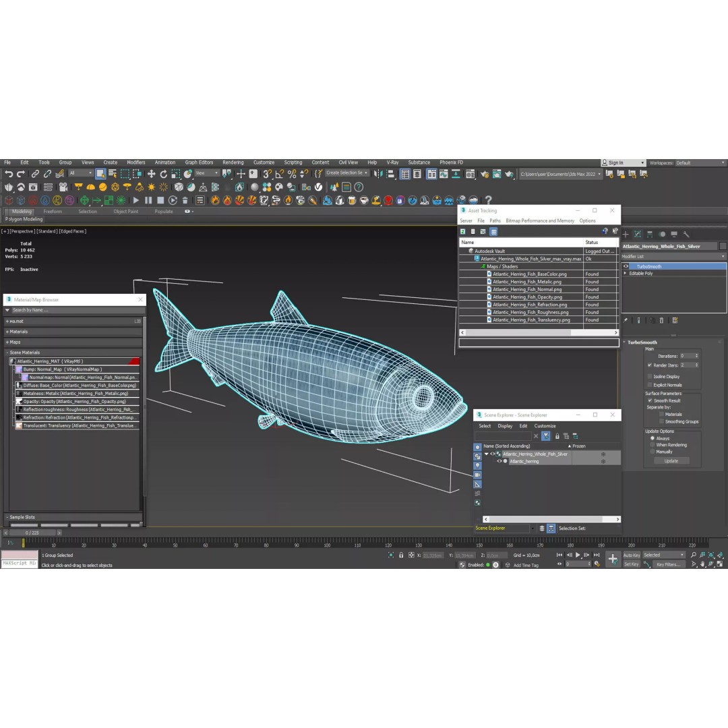Select the Always update radio button
This screenshot has height=728, width=728.
[653, 438]
